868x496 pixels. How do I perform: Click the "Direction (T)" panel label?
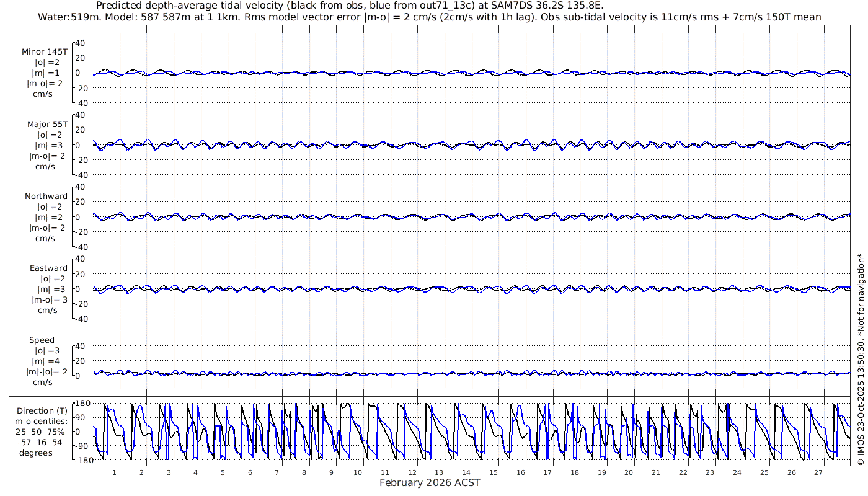click(x=43, y=410)
